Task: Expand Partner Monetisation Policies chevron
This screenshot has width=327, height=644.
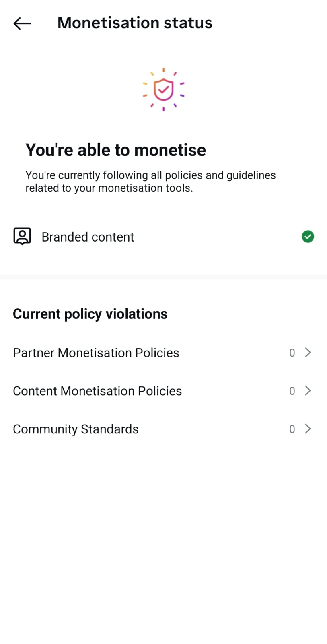Action: point(308,353)
